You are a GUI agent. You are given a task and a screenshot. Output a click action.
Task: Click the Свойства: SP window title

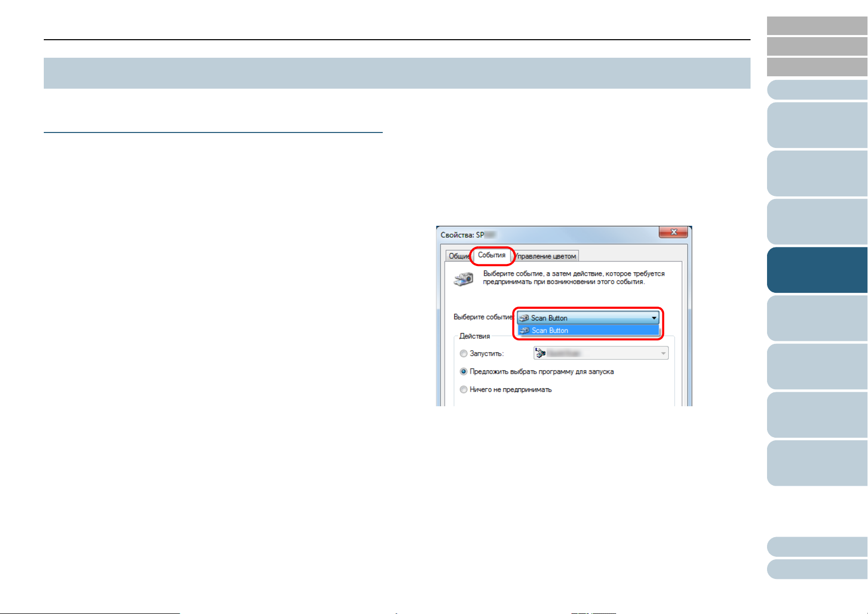click(467, 235)
